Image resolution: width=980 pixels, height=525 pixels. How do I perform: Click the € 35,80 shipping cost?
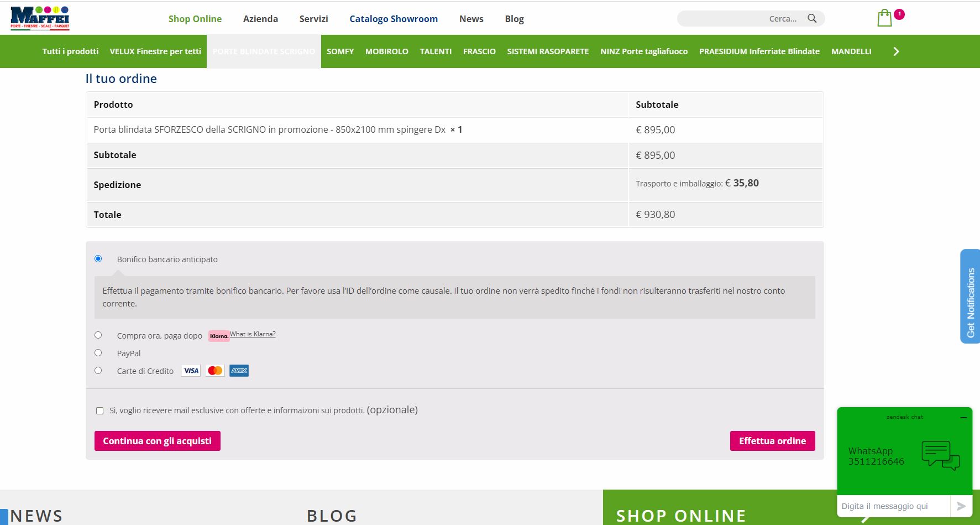pos(742,183)
